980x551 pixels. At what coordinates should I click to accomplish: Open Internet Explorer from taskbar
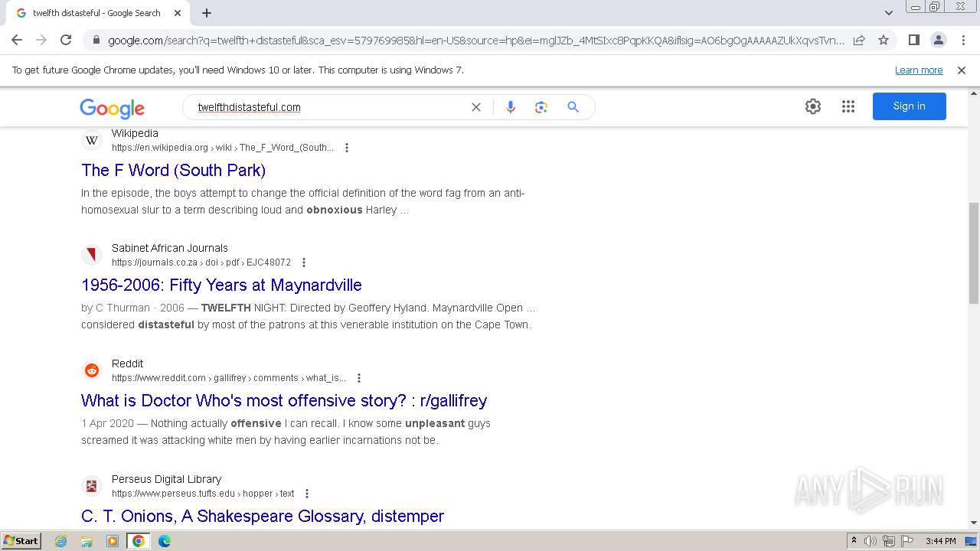(61, 541)
